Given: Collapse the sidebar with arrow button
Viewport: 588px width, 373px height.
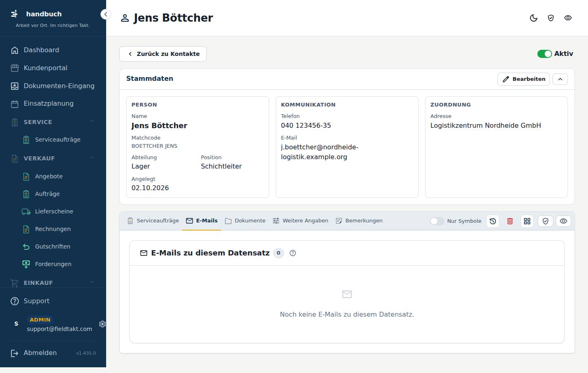Looking at the screenshot, I should [x=105, y=14].
